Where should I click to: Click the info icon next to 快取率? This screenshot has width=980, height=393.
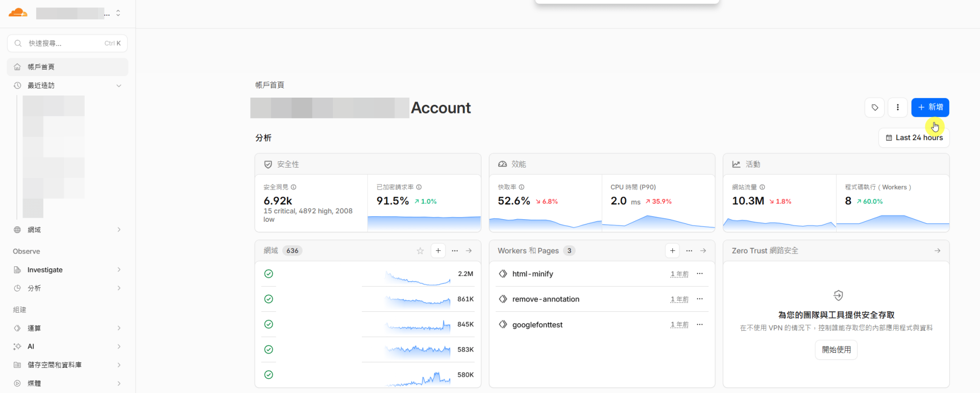point(522,187)
